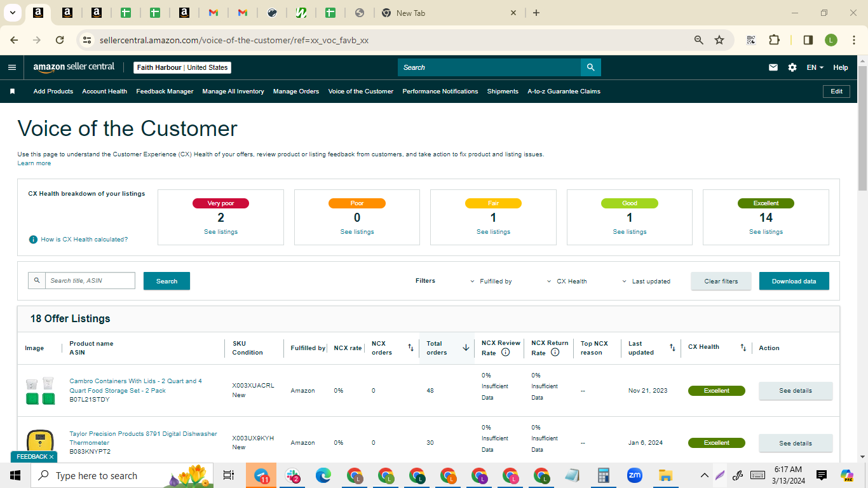This screenshot has height=488, width=868.
Task: Click the bookmark icon in favorites bar
Action: (x=12, y=91)
